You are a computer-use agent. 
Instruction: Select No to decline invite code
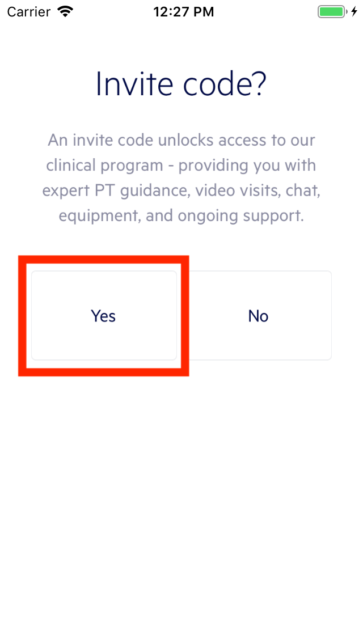click(258, 316)
